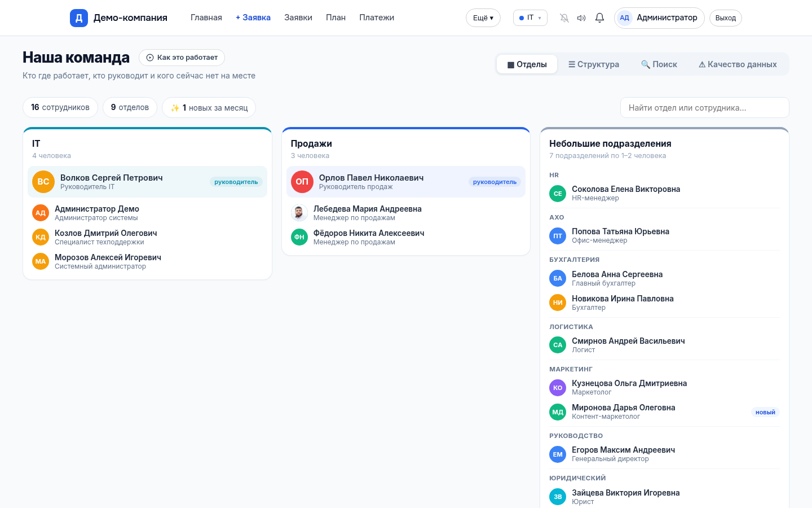Image resolution: width=812 pixels, height=508 pixels.
Task: Select the name Орлов Павел Николаевич
Action: [x=371, y=178]
